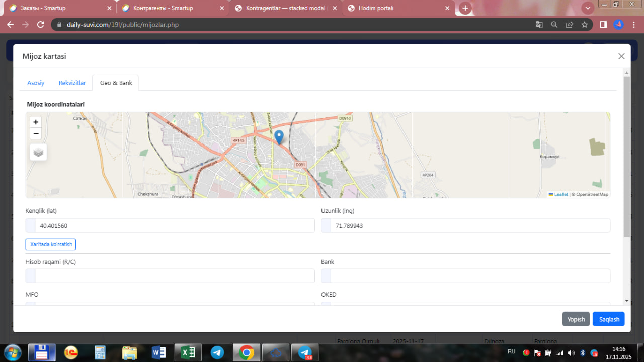
Task: Open Telegram from the taskbar
Action: (x=217, y=352)
